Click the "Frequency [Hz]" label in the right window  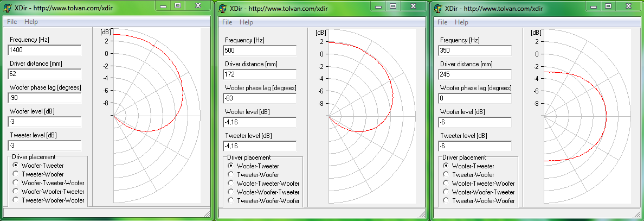tap(460, 40)
